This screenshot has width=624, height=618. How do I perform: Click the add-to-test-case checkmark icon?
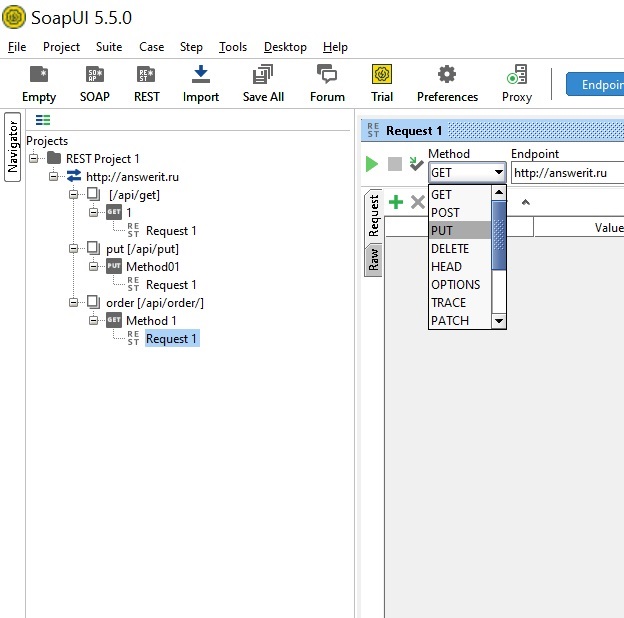pyautogui.click(x=416, y=164)
